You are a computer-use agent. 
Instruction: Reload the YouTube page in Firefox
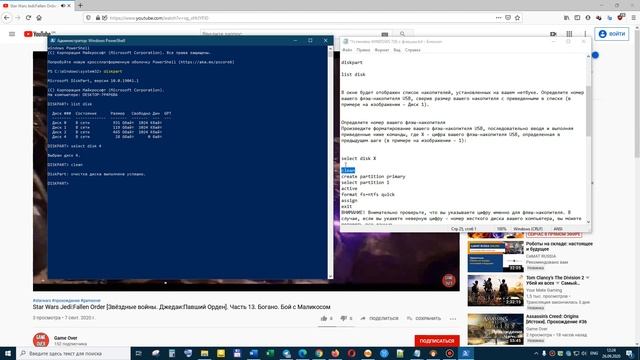(28, 18)
